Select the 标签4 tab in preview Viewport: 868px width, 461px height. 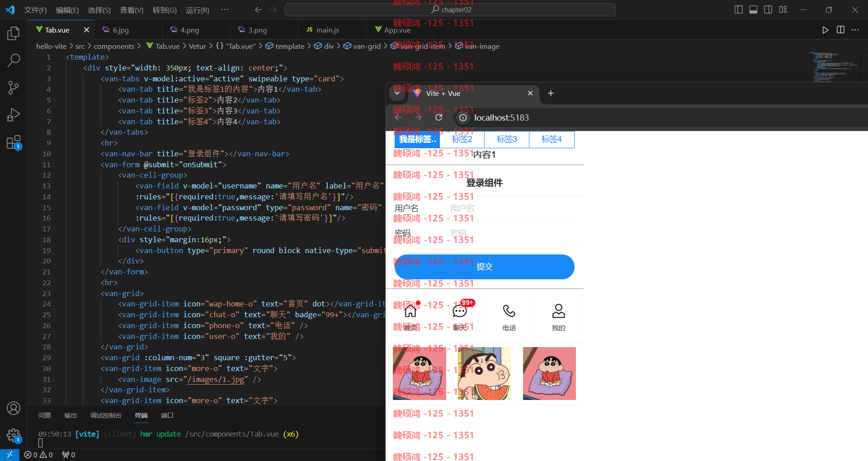(552, 139)
